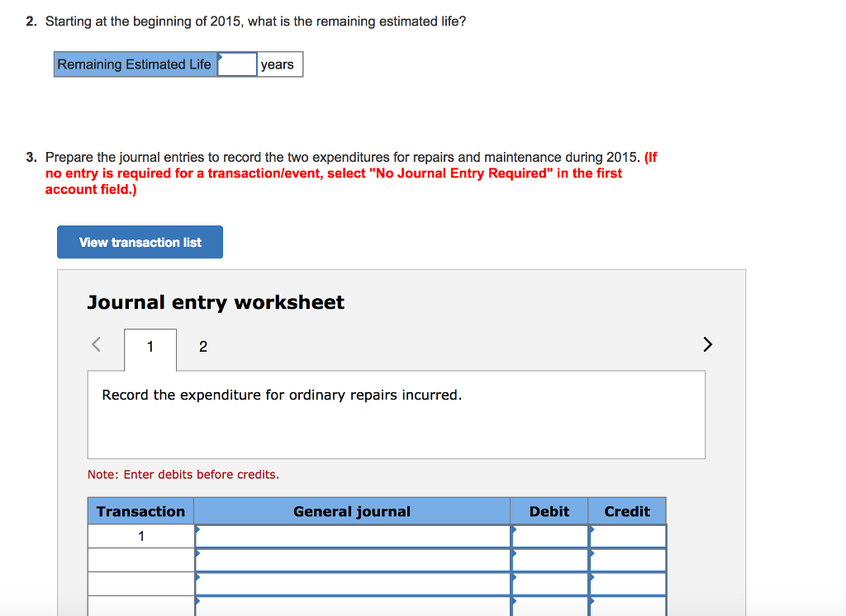Select General journal account in transaction 1 row
The width and height of the screenshot is (846, 616).
[352, 537]
